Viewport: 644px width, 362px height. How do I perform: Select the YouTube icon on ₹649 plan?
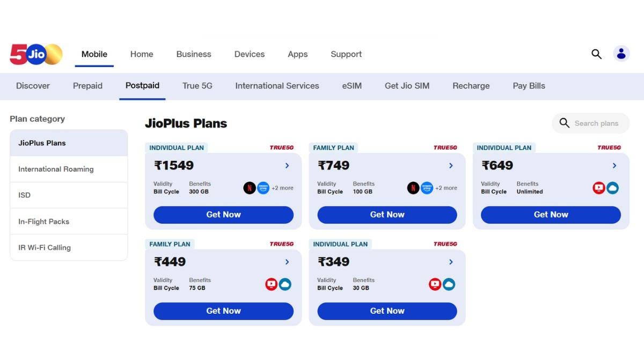[598, 188]
